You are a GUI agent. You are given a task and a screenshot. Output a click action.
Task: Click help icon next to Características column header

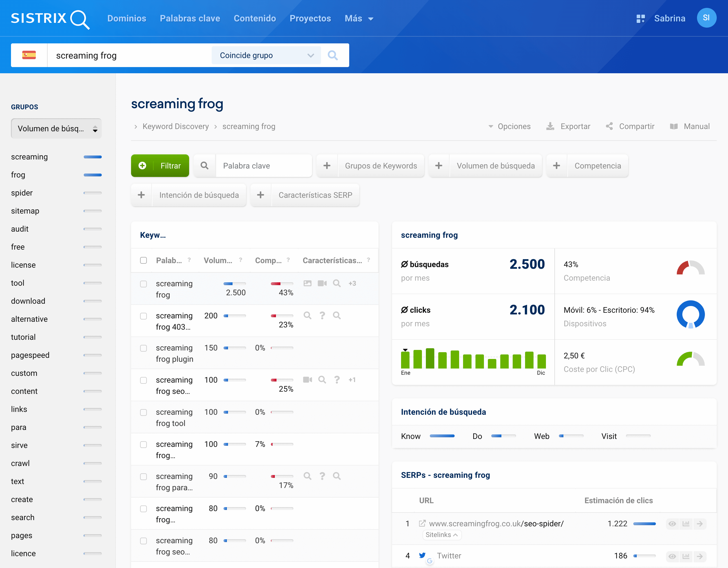[x=368, y=260]
